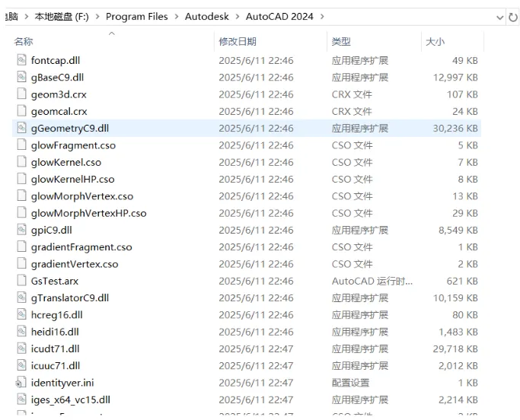The image size is (520, 420).
Task: Select file name identityver.ini
Action: pos(62,383)
